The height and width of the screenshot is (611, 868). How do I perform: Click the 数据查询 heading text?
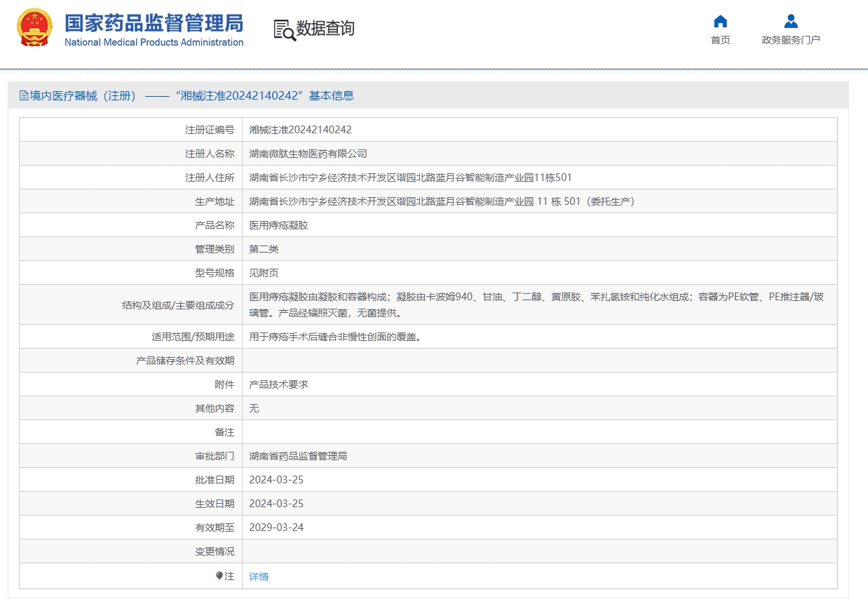[325, 29]
